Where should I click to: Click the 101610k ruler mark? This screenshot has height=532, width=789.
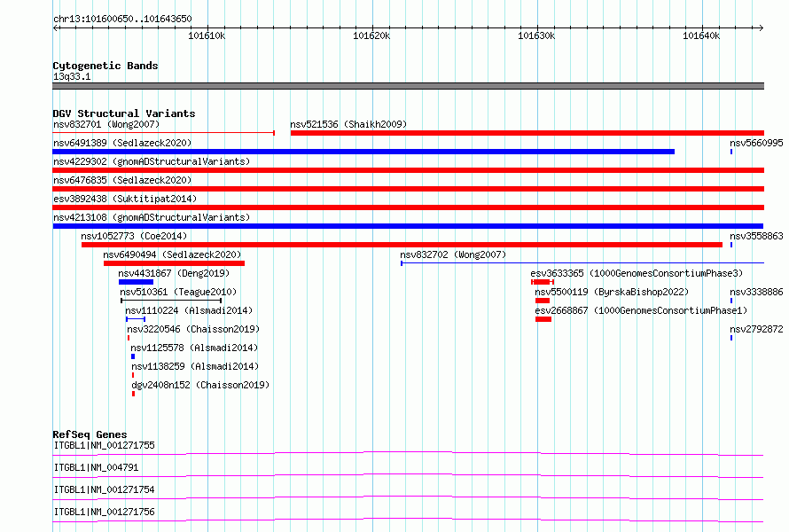(x=207, y=35)
